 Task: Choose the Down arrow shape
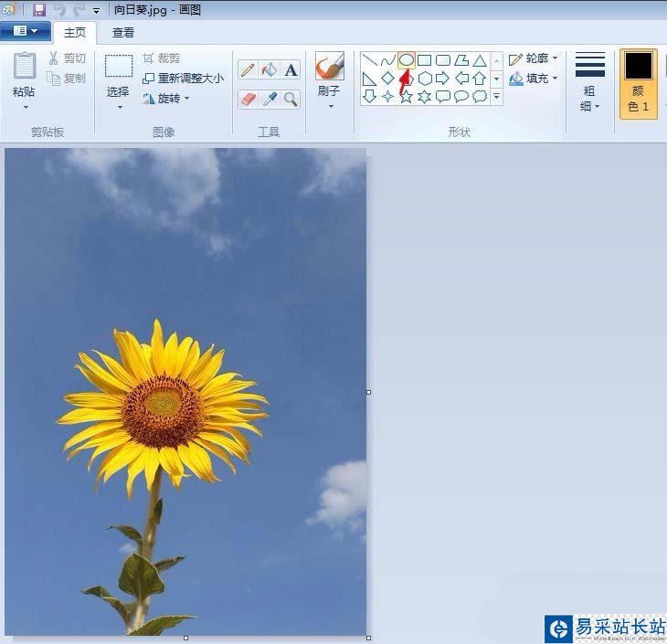click(369, 97)
